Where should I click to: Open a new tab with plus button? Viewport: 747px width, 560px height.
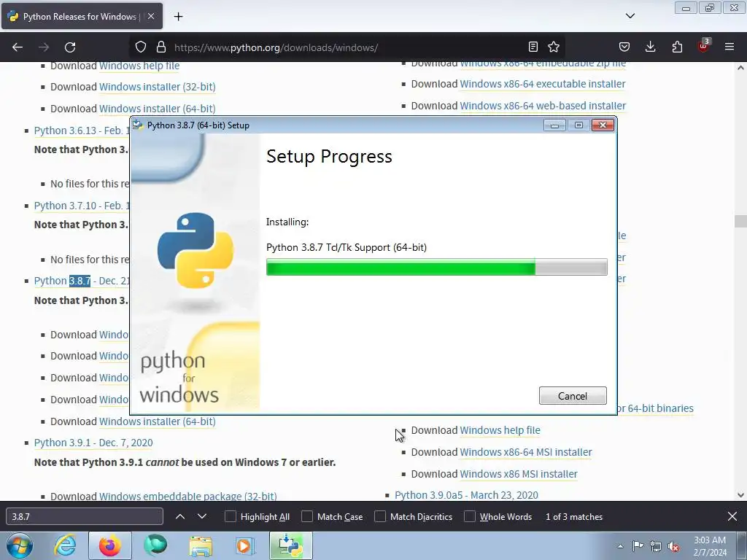tap(178, 17)
